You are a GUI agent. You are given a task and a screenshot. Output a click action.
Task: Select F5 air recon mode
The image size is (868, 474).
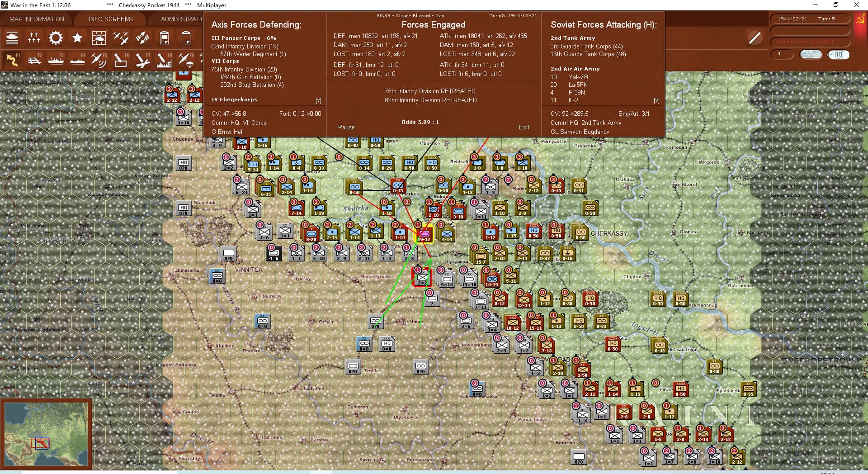[99, 60]
